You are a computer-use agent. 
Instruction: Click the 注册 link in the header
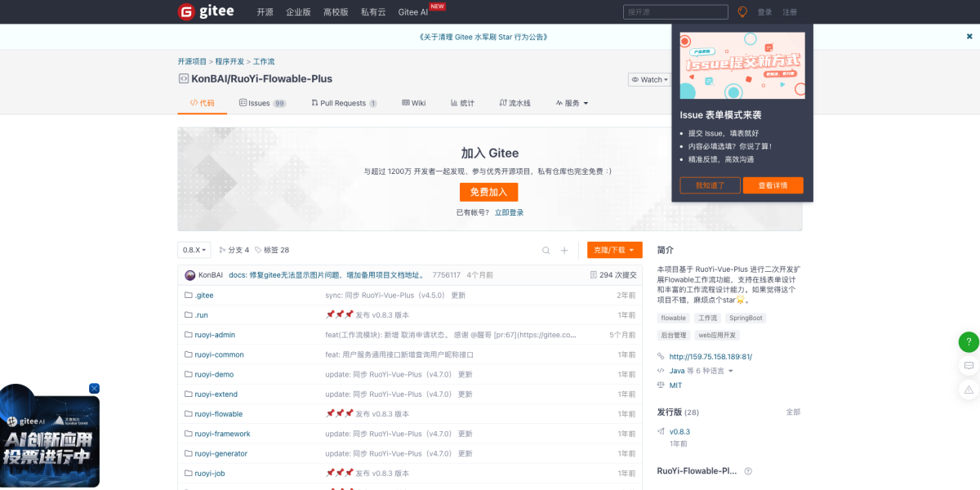[x=790, y=12]
